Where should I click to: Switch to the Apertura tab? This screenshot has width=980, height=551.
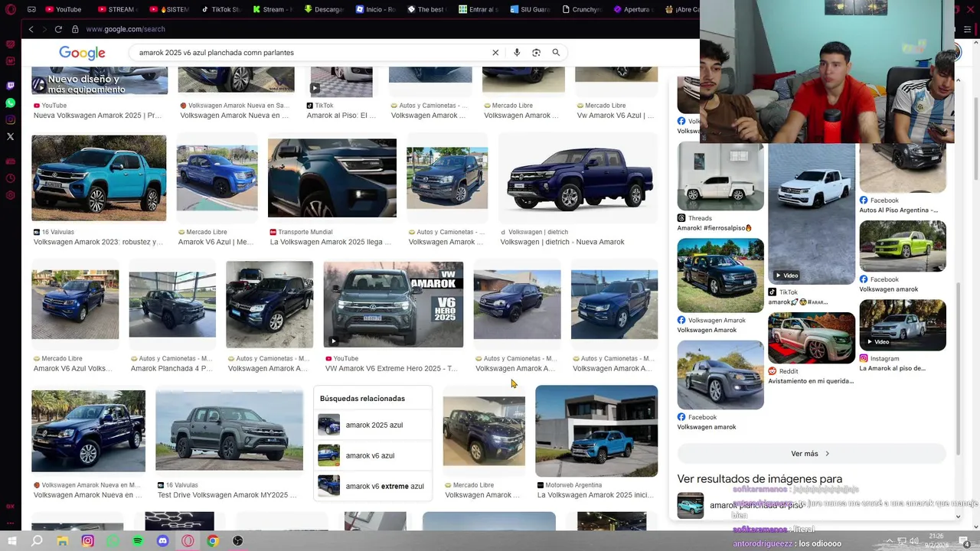[x=635, y=9]
